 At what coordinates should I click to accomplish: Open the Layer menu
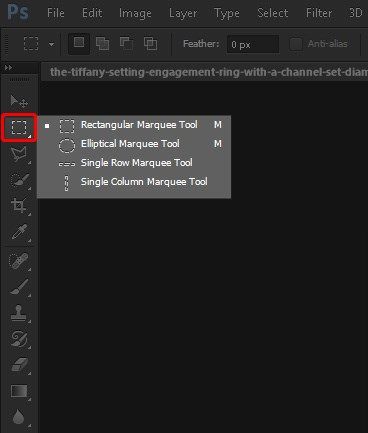(x=183, y=13)
